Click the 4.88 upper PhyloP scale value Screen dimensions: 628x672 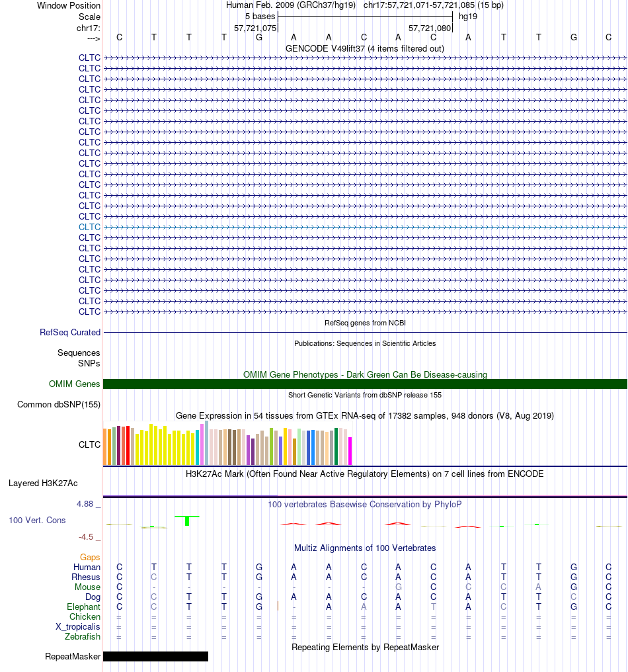pyautogui.click(x=85, y=504)
